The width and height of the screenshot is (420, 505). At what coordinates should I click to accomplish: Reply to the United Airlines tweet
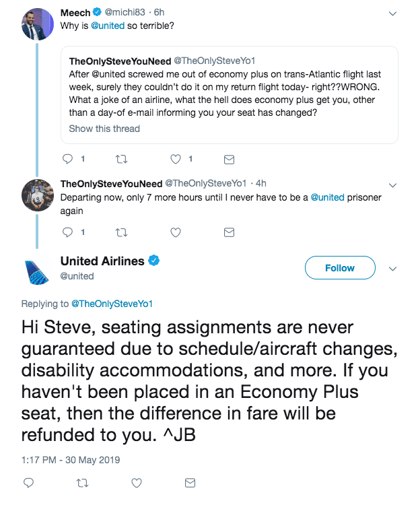28,483
